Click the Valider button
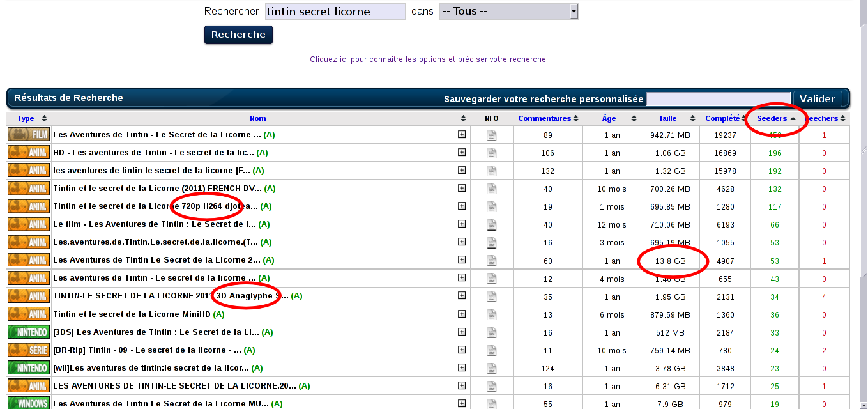The width and height of the screenshot is (868, 409). coord(817,98)
